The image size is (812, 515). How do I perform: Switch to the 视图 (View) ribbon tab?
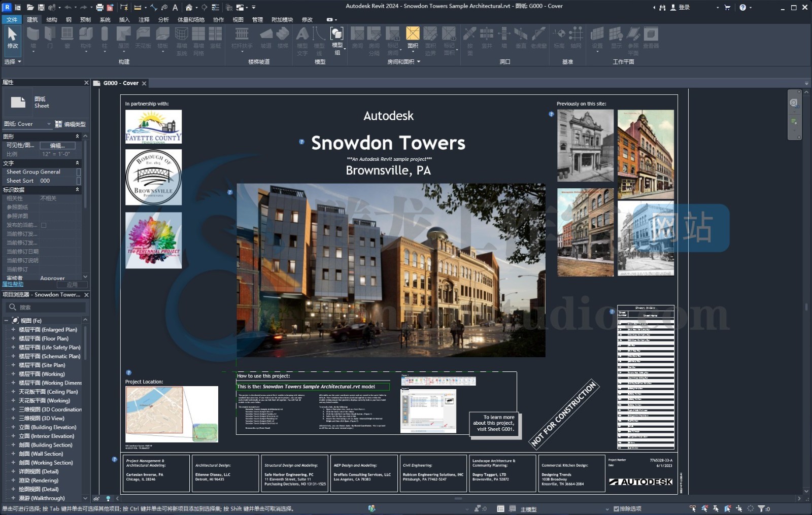coord(238,20)
